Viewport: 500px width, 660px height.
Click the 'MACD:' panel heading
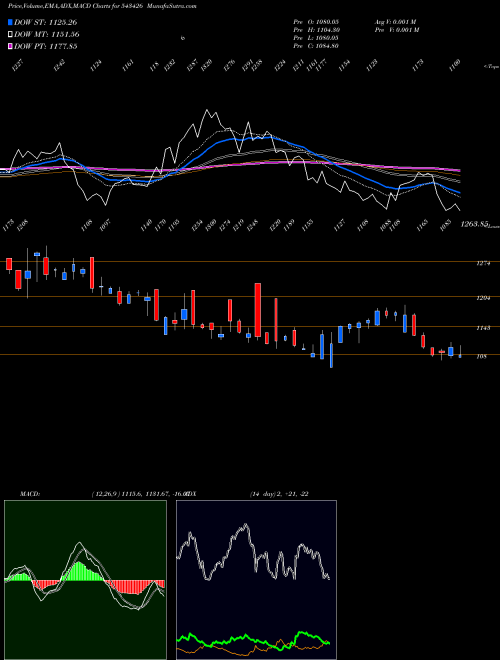coord(29,494)
